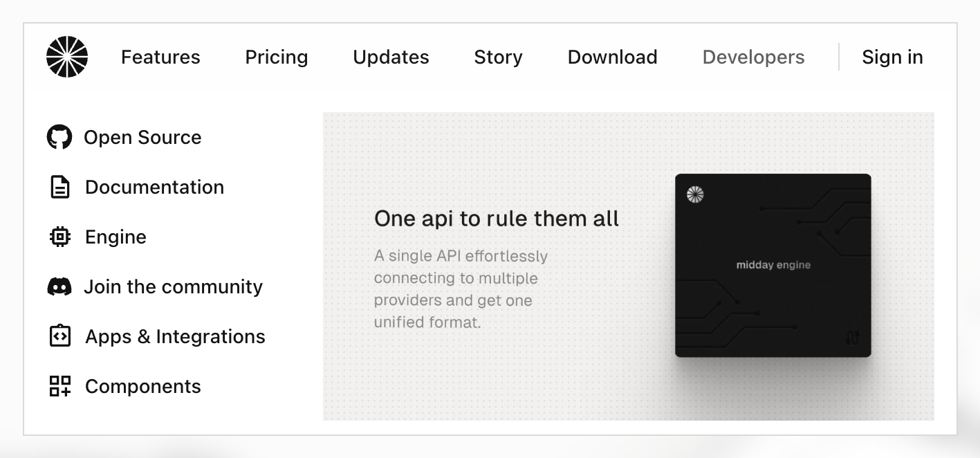Click the Discord icon in the sidebar
Screen dimensions: 980x458
click(x=59, y=286)
